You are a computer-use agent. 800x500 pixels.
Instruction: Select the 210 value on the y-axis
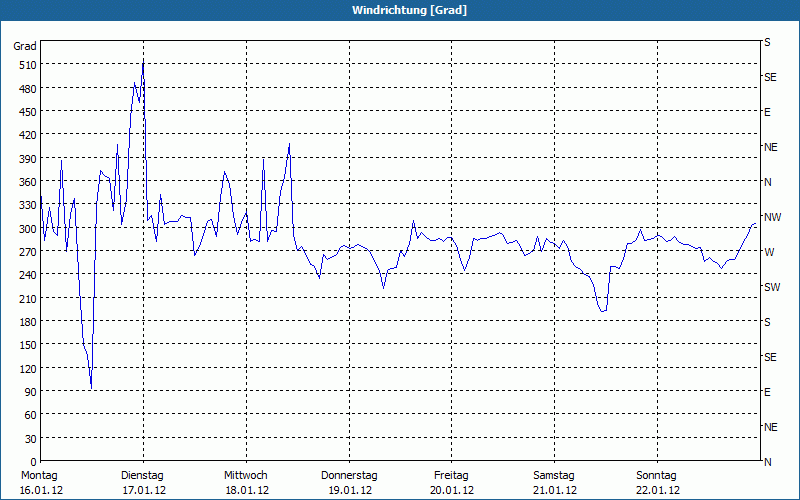tap(28, 299)
